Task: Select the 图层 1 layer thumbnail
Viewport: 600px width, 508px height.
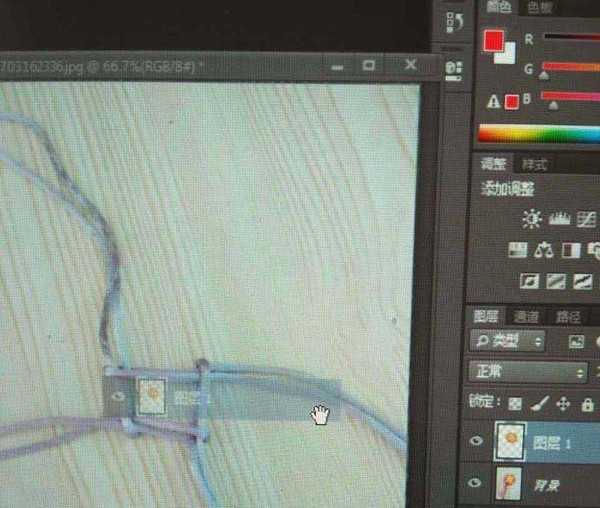Action: [x=510, y=441]
